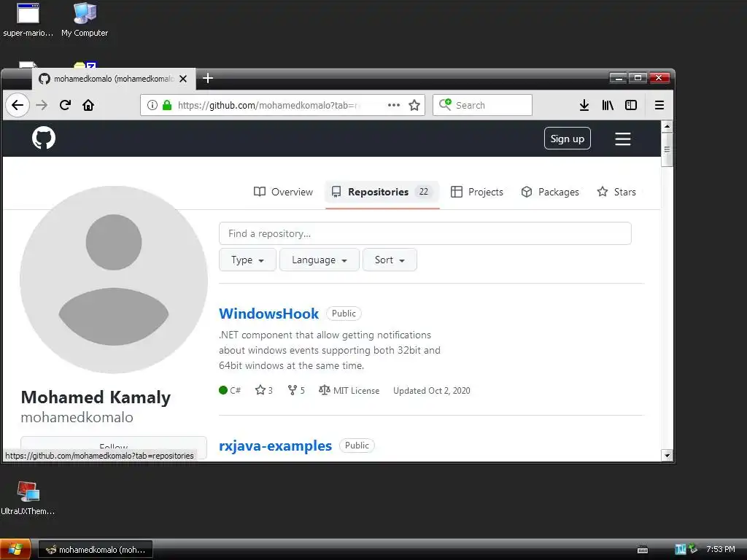
Task: Open the Firefox application menu
Action: pyautogui.click(x=659, y=105)
